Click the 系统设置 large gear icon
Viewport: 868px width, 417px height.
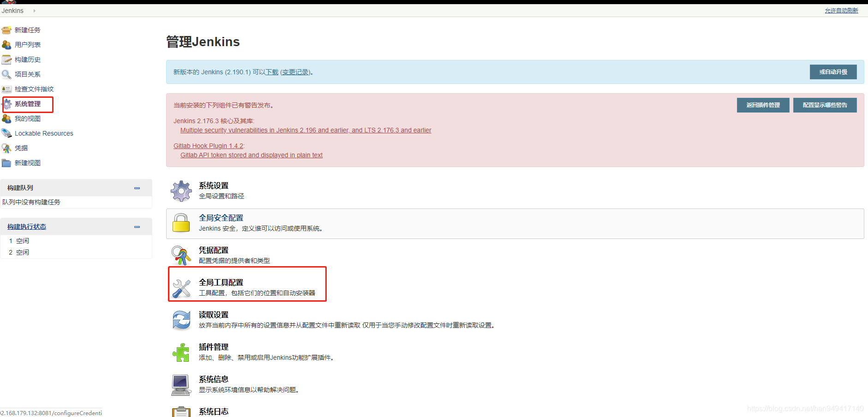[181, 191]
